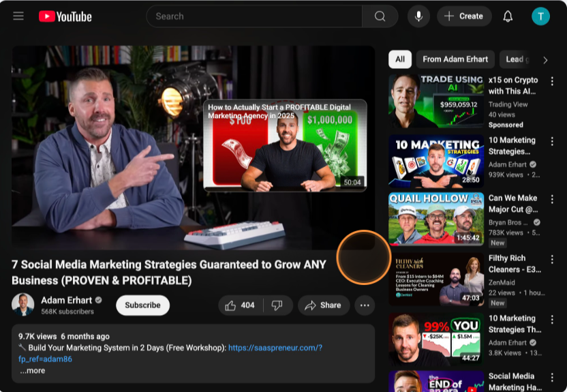Open the notifications bell
This screenshot has width=567, height=392.
[508, 16]
